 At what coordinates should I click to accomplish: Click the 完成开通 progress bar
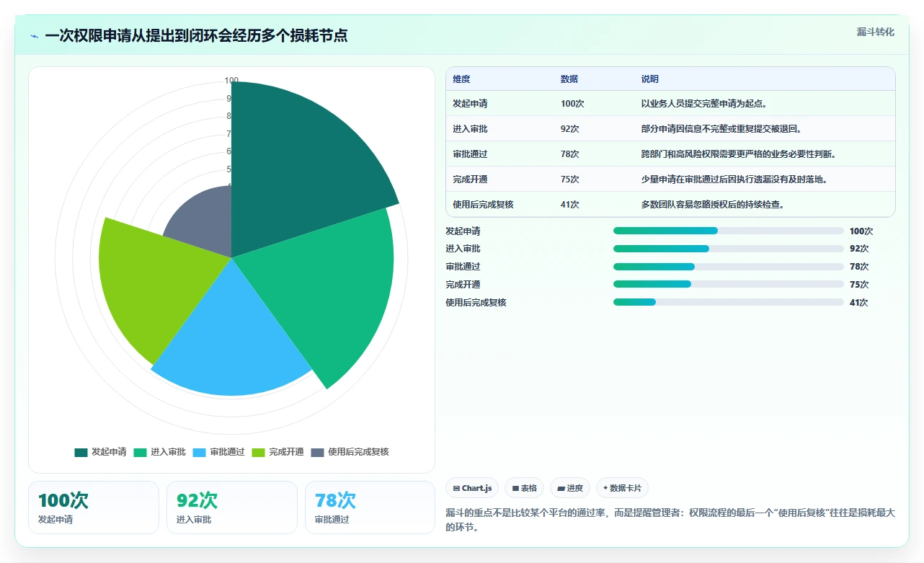point(728,285)
